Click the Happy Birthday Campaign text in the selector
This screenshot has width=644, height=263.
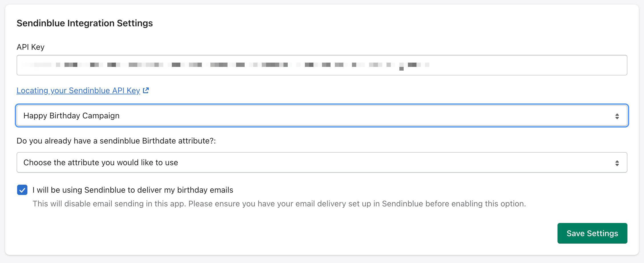coord(71,116)
